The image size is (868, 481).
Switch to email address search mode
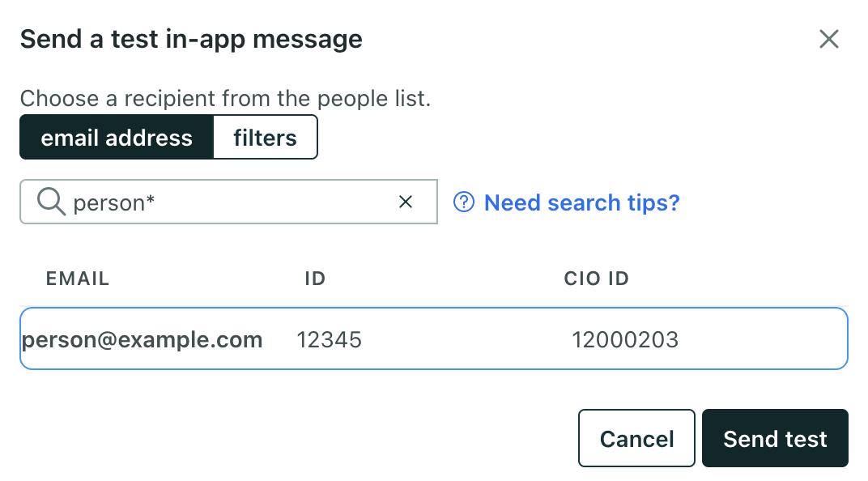click(x=117, y=138)
